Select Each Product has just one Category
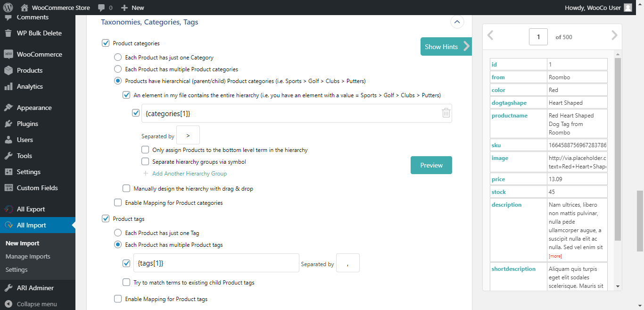This screenshot has width=644, height=310. point(118,57)
